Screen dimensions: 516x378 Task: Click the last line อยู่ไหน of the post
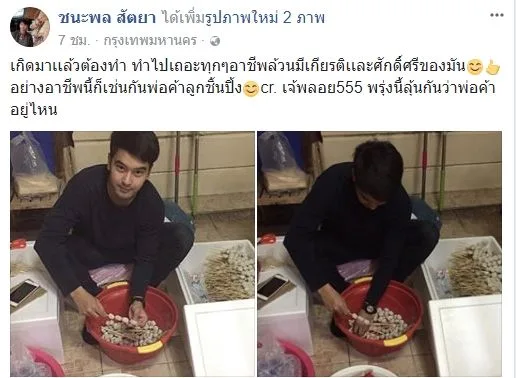[34, 110]
